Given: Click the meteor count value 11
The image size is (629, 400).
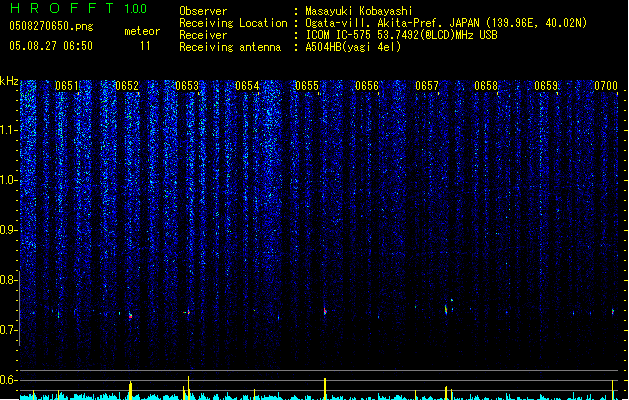Looking at the screenshot, I should click(145, 46).
